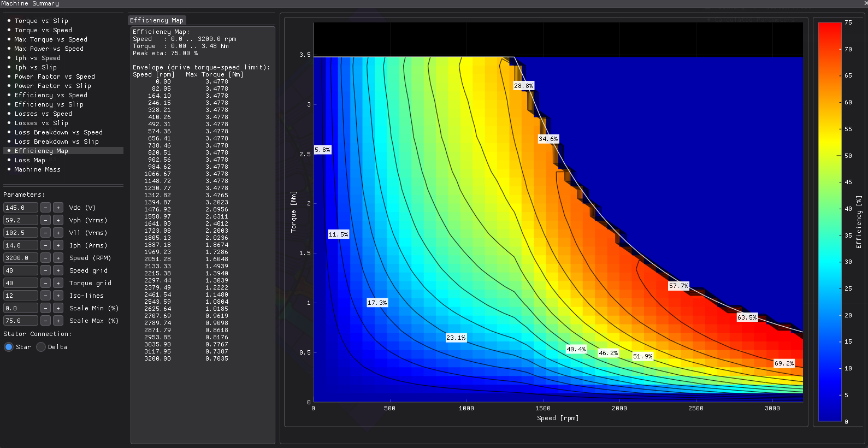
Task: Open Efficiency vs Slip plot
Action: tap(63, 104)
